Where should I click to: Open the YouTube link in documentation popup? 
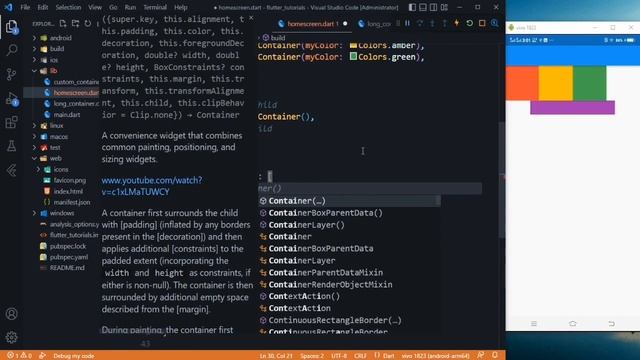pos(152,186)
